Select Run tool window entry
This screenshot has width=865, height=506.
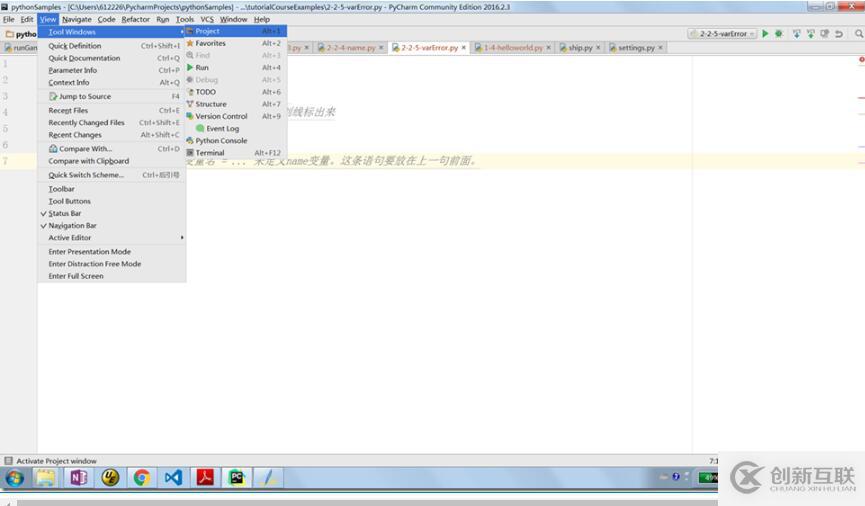236,67
